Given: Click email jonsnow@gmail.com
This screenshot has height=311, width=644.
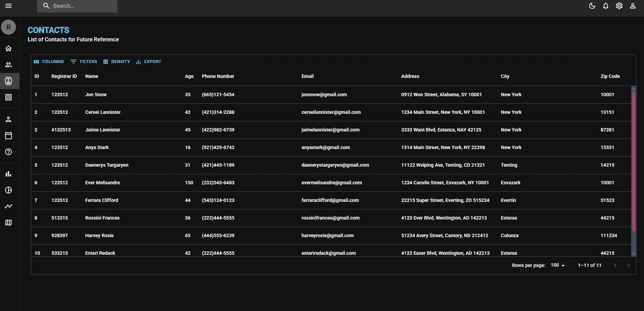Looking at the screenshot, I should (x=324, y=94).
